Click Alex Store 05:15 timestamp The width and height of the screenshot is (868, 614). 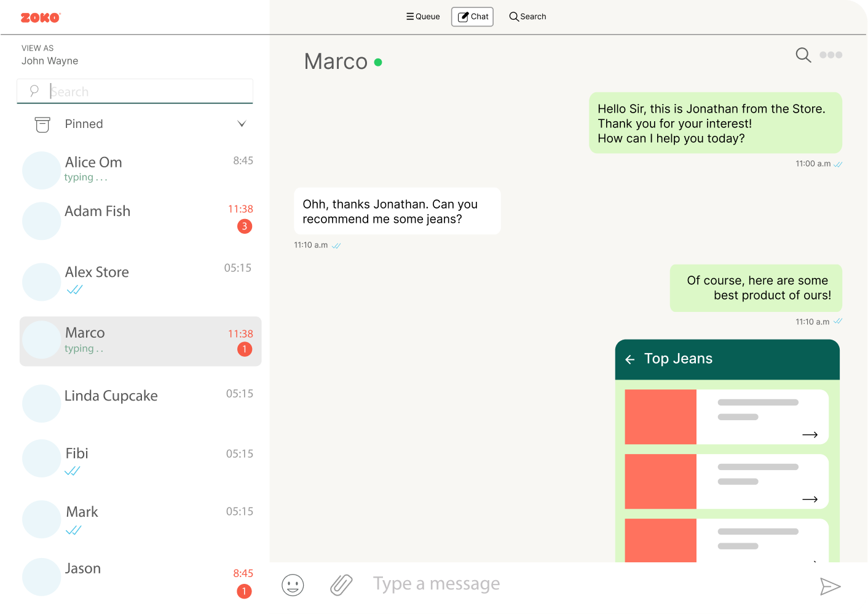(238, 268)
